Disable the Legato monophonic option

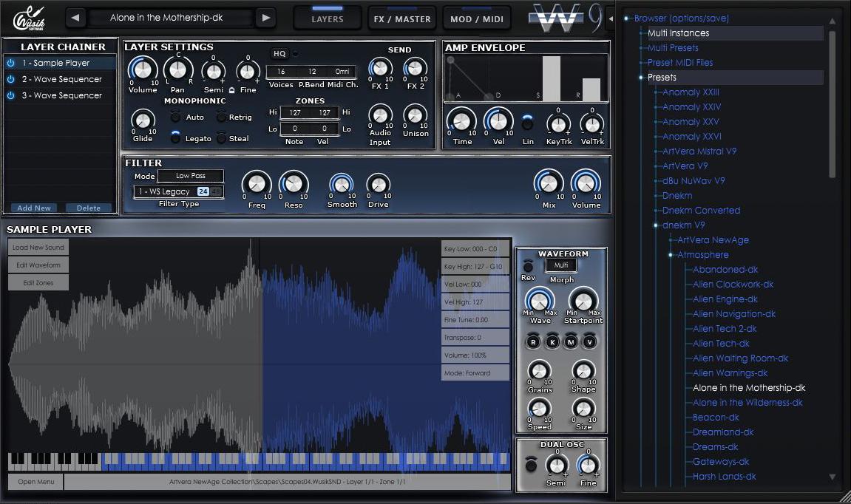(175, 137)
